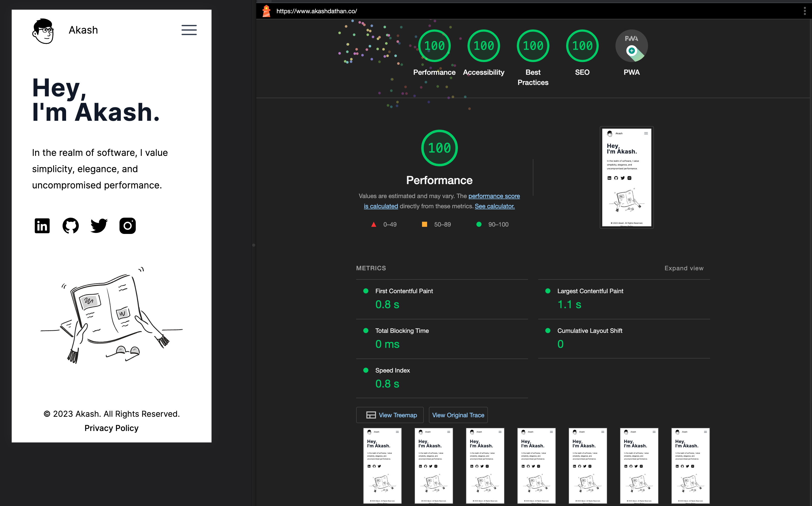Jump to SEO score gauge
Viewport: 812px width, 506px height.
point(582,46)
